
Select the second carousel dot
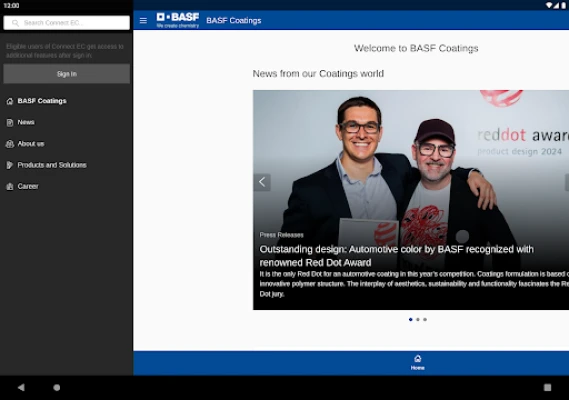point(418,319)
